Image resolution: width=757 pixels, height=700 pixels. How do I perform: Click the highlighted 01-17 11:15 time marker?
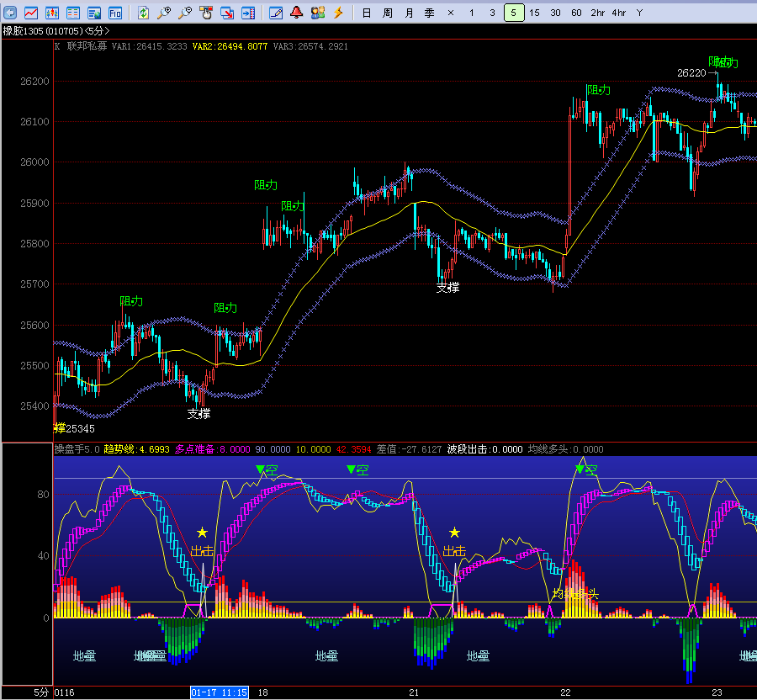[219, 692]
